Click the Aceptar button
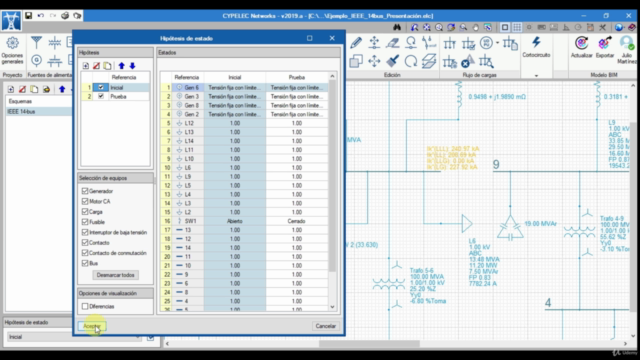 (92, 326)
